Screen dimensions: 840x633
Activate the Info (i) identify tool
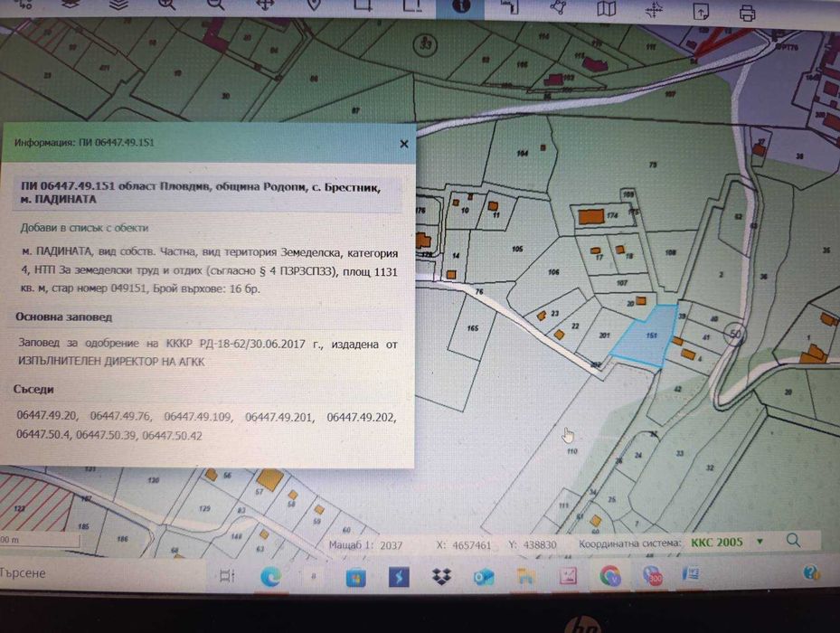click(461, 6)
